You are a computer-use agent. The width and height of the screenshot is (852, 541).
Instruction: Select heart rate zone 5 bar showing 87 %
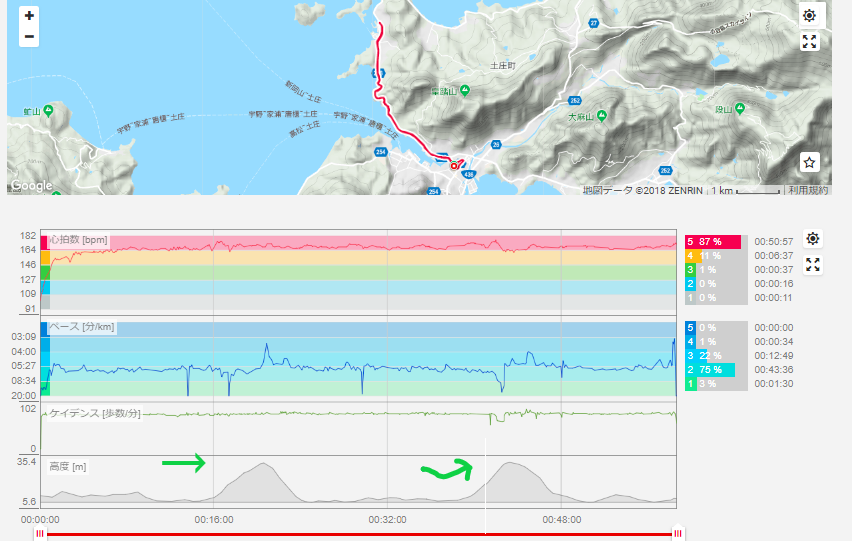(x=713, y=242)
